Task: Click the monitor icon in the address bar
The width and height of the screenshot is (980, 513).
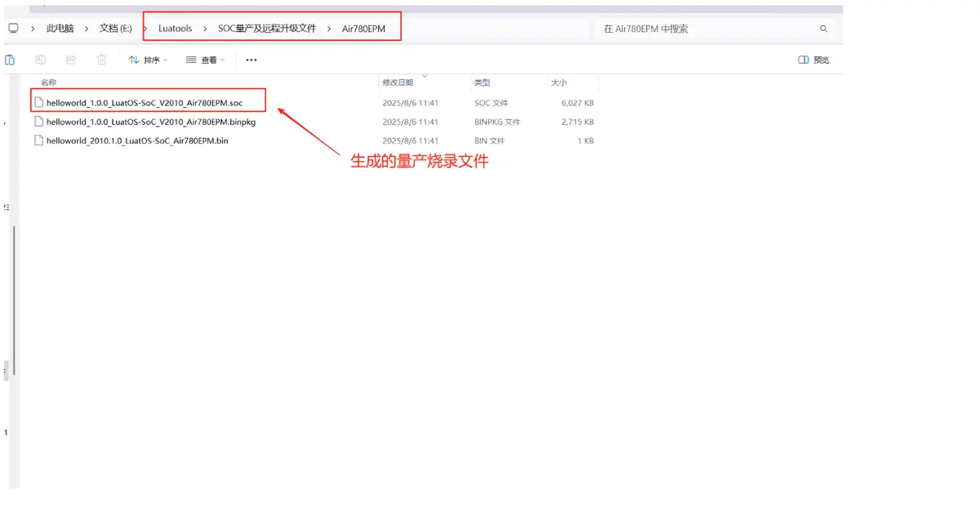Action: tap(13, 28)
